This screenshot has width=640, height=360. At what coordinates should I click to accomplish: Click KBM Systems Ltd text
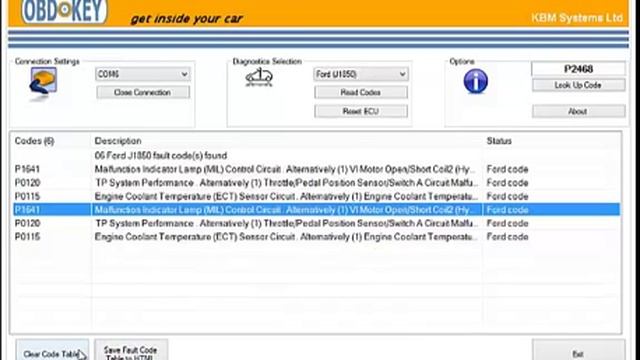coord(577,18)
